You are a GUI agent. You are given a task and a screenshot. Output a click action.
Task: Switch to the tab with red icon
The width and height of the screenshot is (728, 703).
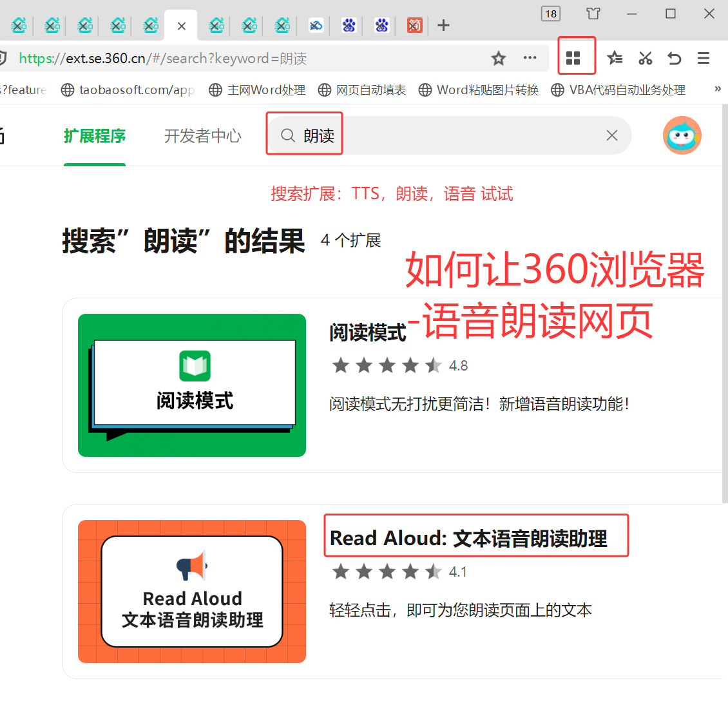tap(414, 25)
